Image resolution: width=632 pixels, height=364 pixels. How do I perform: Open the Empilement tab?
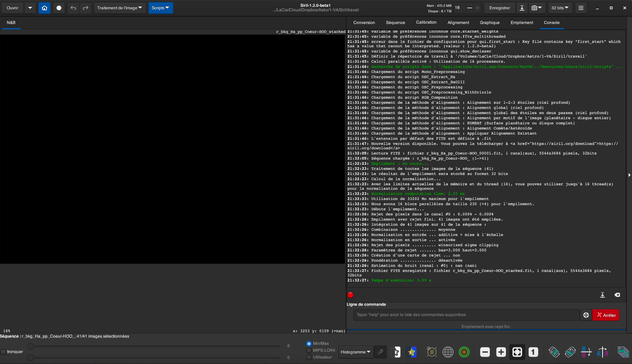tap(522, 23)
